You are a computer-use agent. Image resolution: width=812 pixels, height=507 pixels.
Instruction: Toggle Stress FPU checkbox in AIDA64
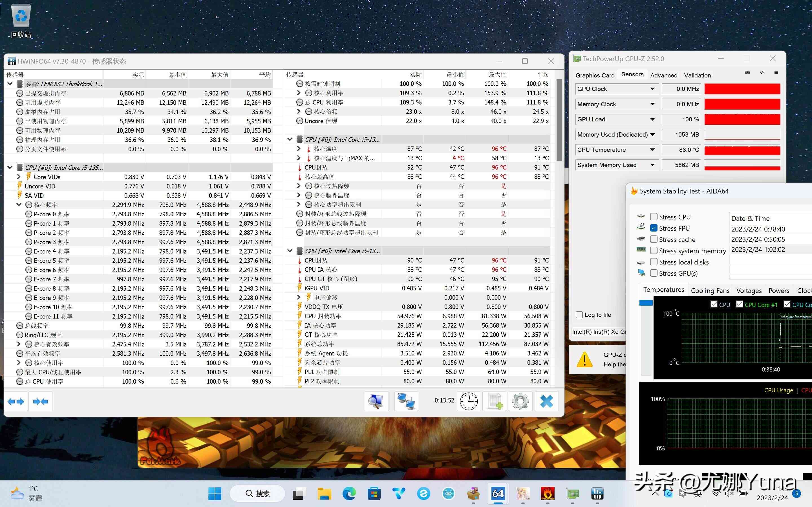coord(653,228)
